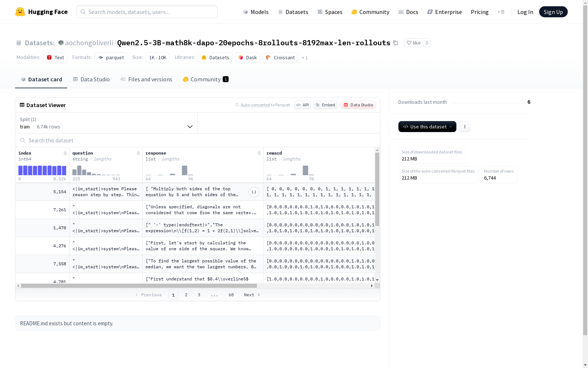The height and width of the screenshot is (368, 588).
Task: Open Datasets in the top navigation
Action: point(293,12)
